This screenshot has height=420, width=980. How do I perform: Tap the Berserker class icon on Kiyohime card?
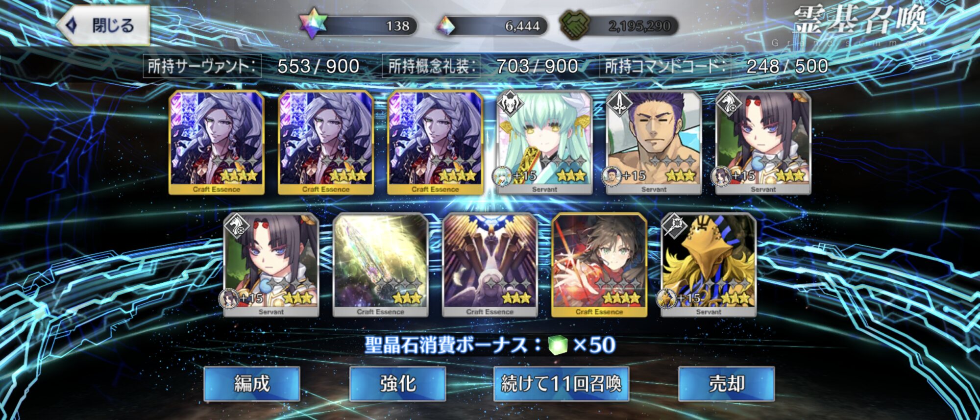(x=510, y=103)
